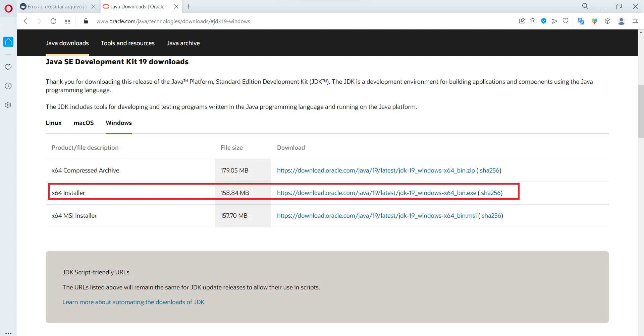Open History clock in the sidebar
Image resolution: width=644 pixels, height=336 pixels.
coord(8,86)
